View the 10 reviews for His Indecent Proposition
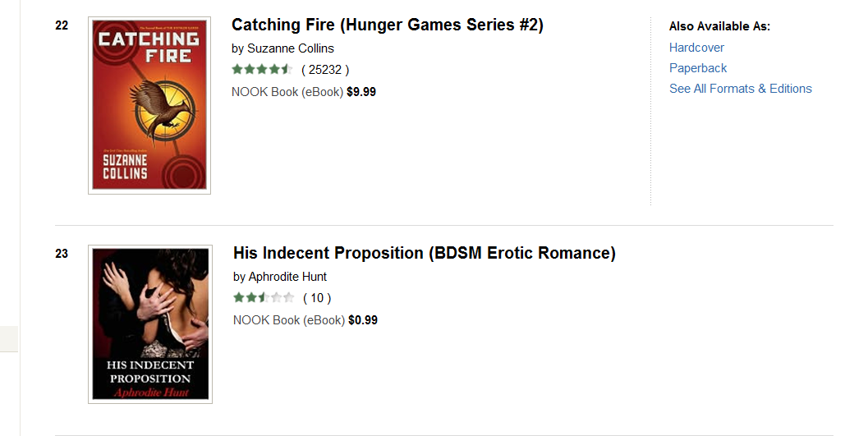 click(317, 298)
